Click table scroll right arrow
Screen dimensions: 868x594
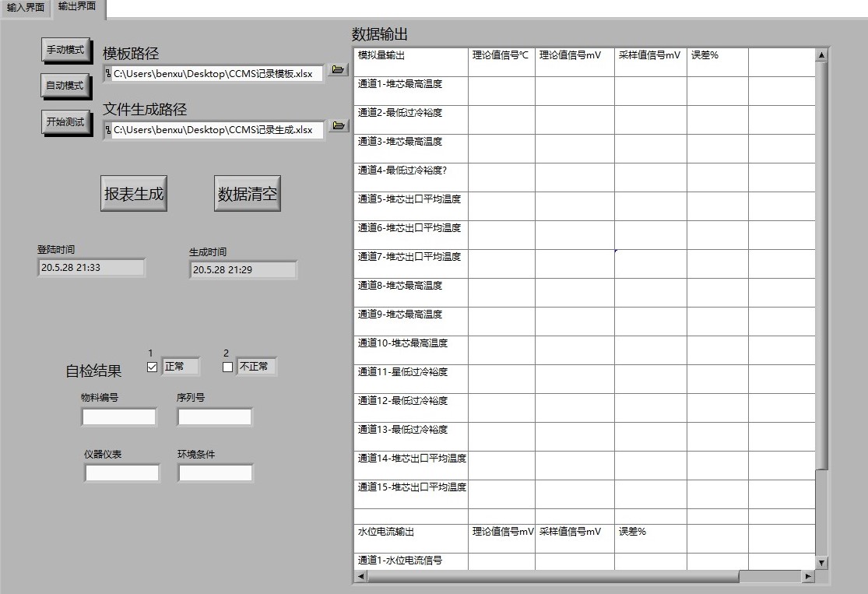point(807,577)
